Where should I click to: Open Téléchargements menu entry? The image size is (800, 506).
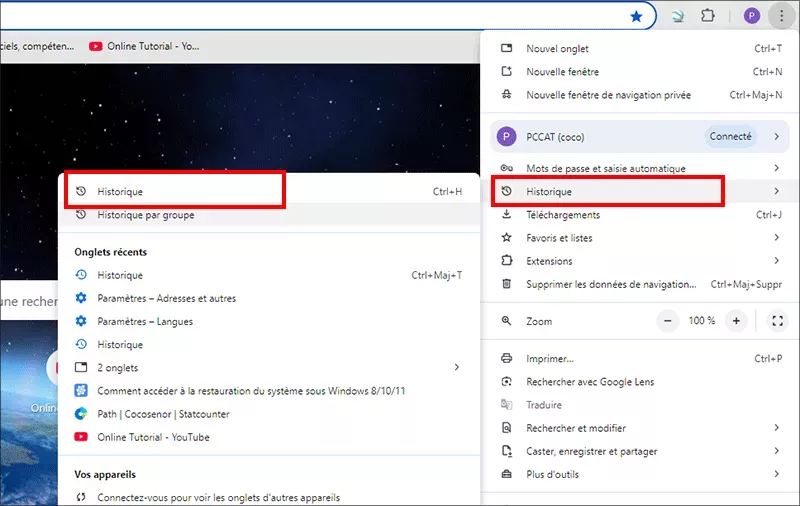tap(640, 215)
